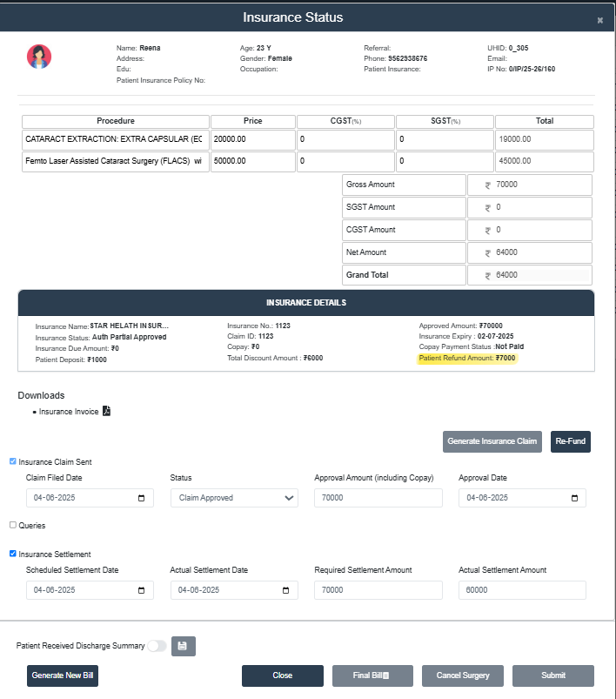616x699 pixels.
Task: Open calendar picker for Claim Filed Date
Action: tap(141, 498)
